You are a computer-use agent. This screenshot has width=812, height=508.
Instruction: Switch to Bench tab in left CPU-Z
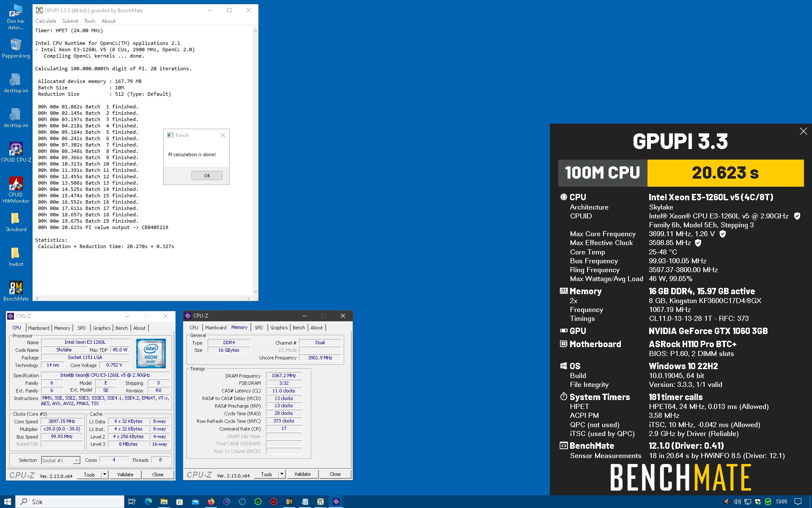tap(122, 328)
